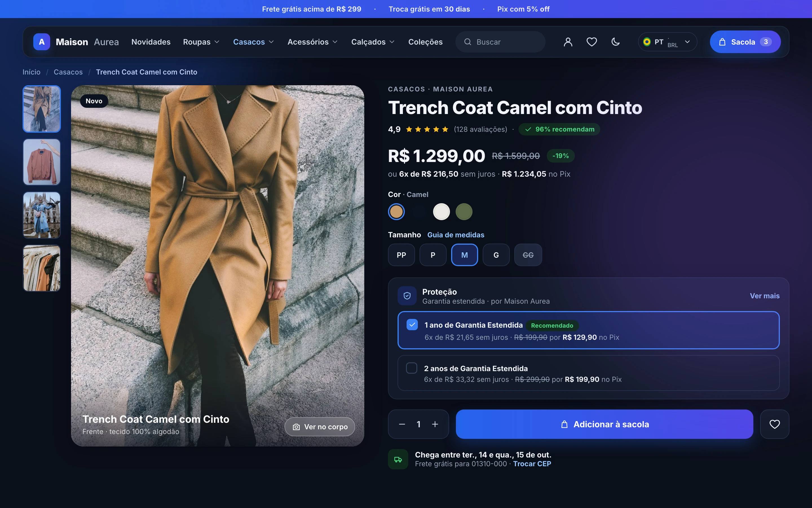812x508 pixels.
Task: Open the user account icon
Action: (568, 42)
